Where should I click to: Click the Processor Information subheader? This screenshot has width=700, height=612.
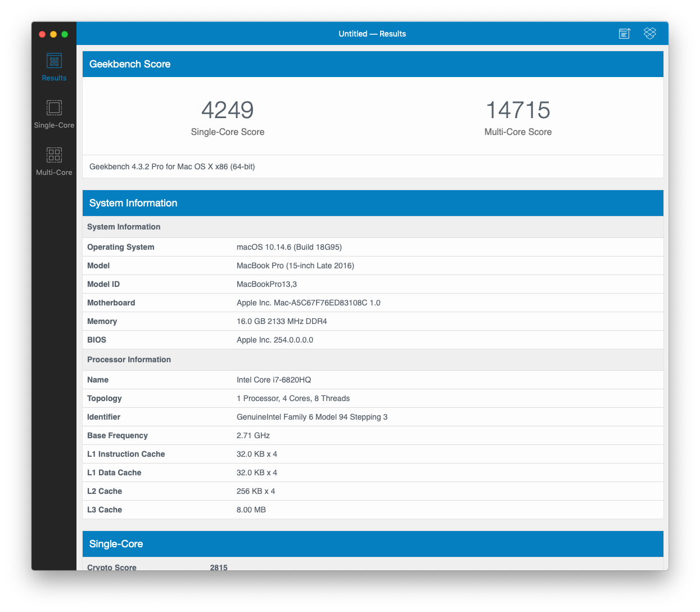[373, 360]
